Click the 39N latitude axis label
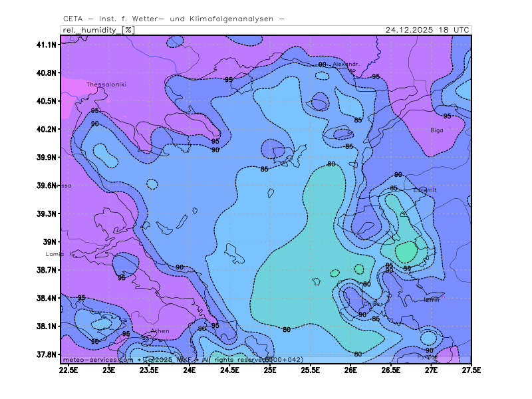 pos(51,242)
